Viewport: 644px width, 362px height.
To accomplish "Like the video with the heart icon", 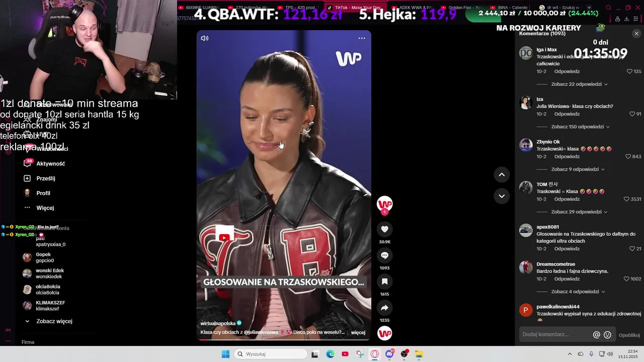I will [384, 229].
